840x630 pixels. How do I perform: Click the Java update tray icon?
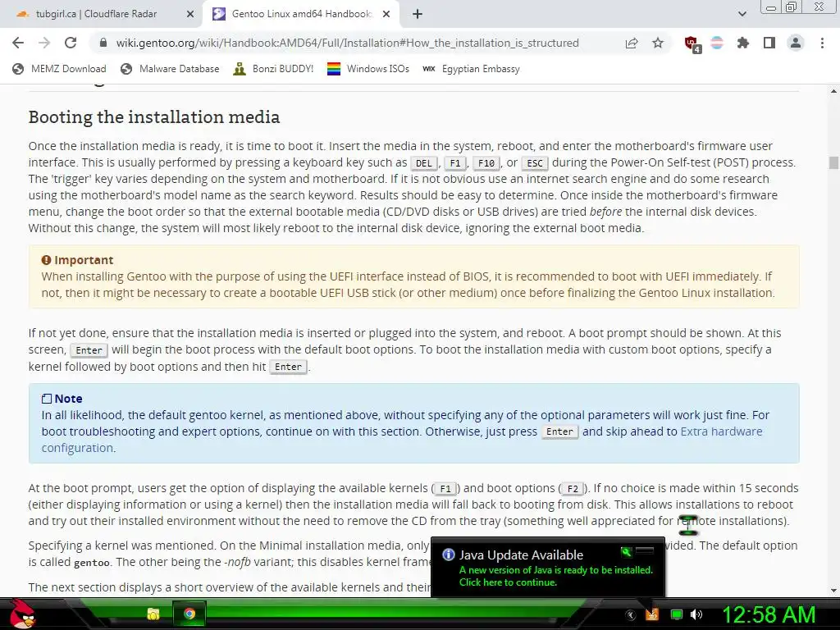(652, 614)
